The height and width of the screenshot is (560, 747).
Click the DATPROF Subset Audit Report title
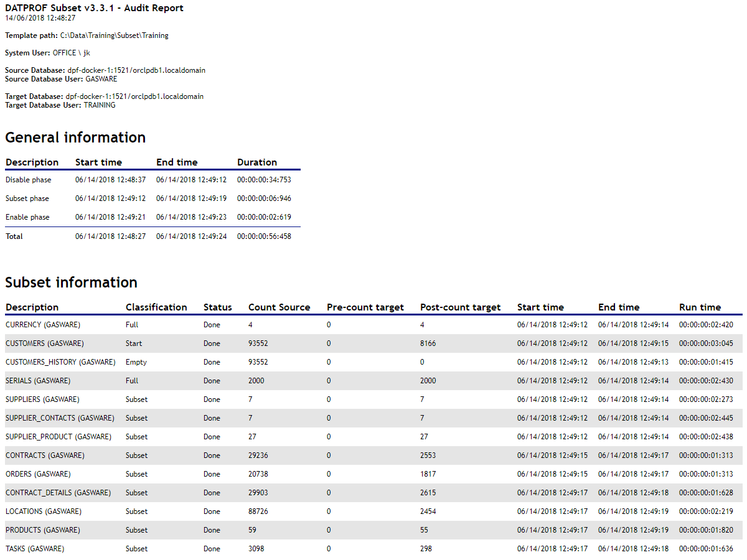(x=94, y=8)
